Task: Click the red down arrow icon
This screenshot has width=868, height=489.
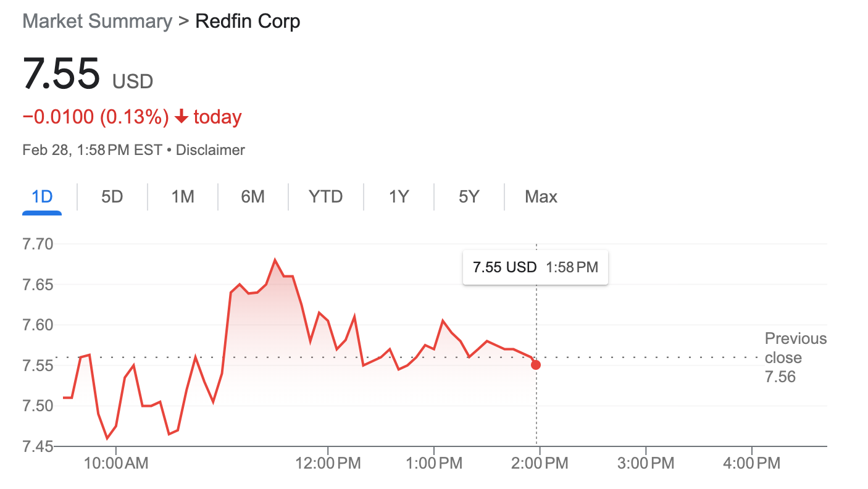Action: (x=181, y=117)
